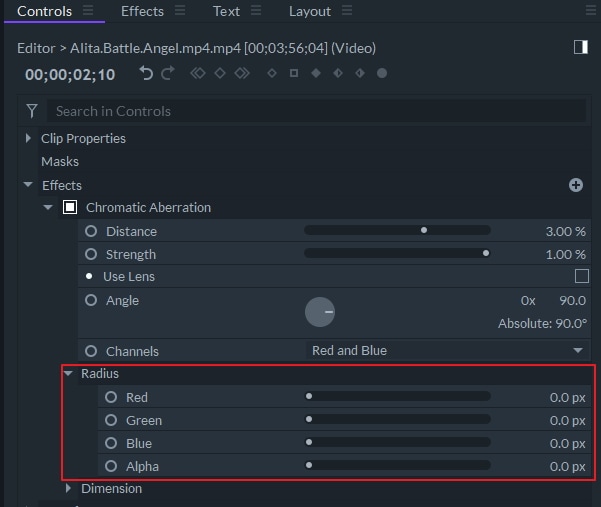Click the Search in Controls field

300,111
